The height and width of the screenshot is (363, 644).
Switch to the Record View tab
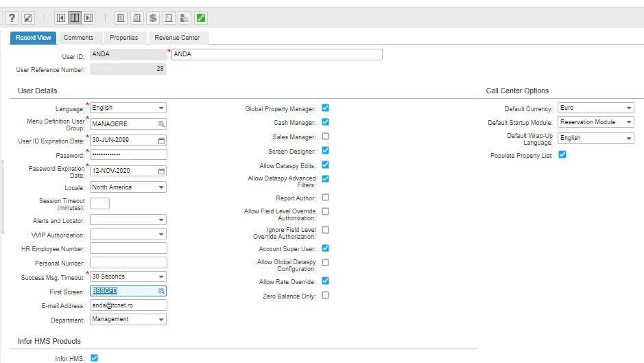click(x=34, y=38)
